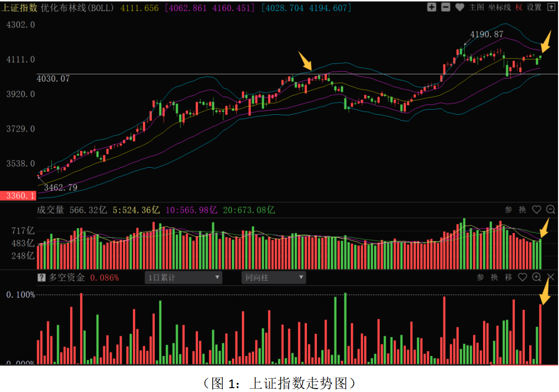Click the heart favorite icon in main chart toolbar
The height and width of the screenshot is (392, 559).
(x=460, y=7)
